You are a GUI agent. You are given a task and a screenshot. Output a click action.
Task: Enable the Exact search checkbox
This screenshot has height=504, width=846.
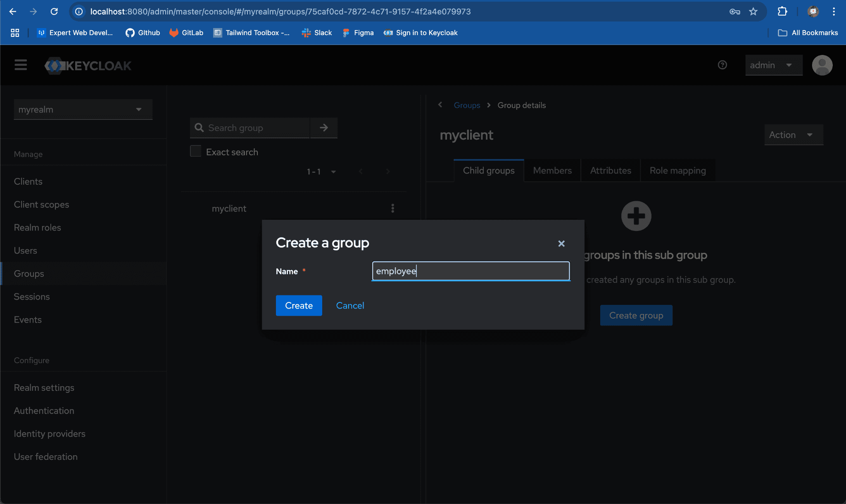[x=196, y=151]
